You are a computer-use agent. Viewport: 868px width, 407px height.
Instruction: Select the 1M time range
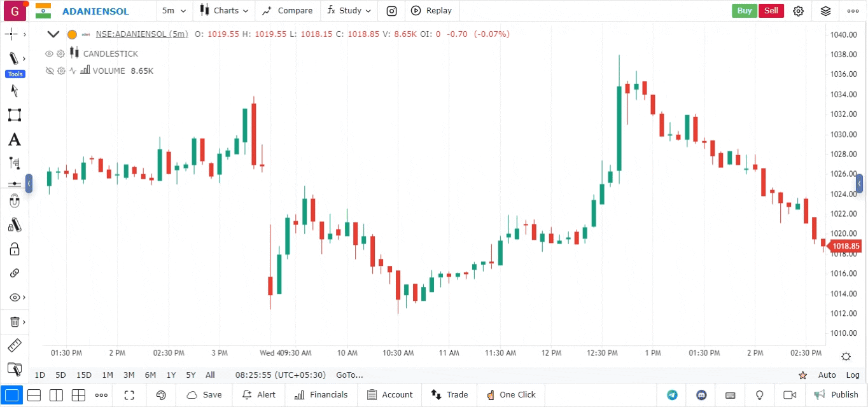[108, 375]
